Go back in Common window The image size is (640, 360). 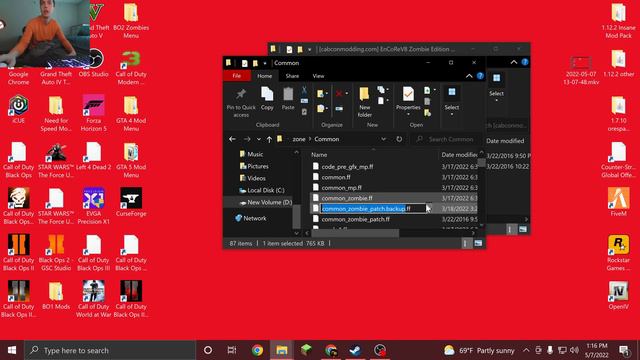[232, 139]
